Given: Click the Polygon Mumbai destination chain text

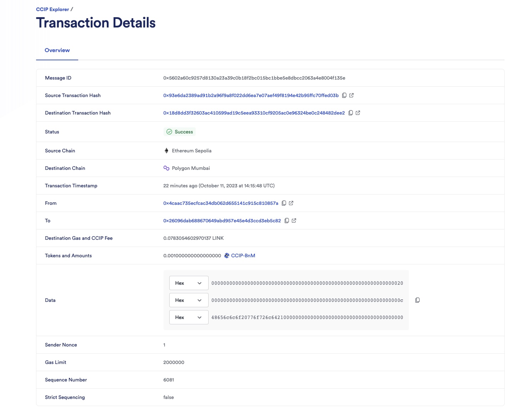Looking at the screenshot, I should tap(191, 168).
